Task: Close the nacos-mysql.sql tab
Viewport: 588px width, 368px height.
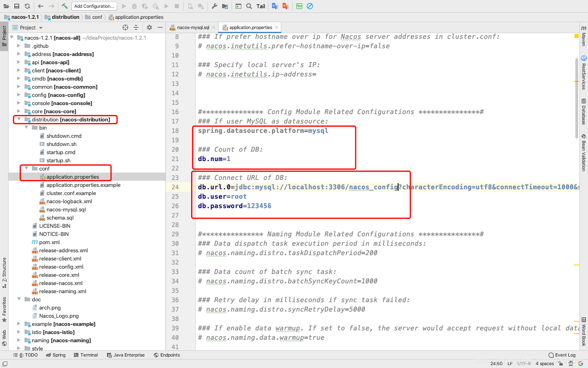Action: point(214,27)
